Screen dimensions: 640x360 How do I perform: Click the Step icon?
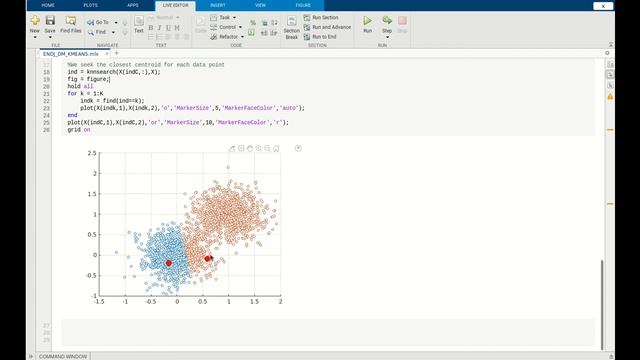tap(387, 20)
